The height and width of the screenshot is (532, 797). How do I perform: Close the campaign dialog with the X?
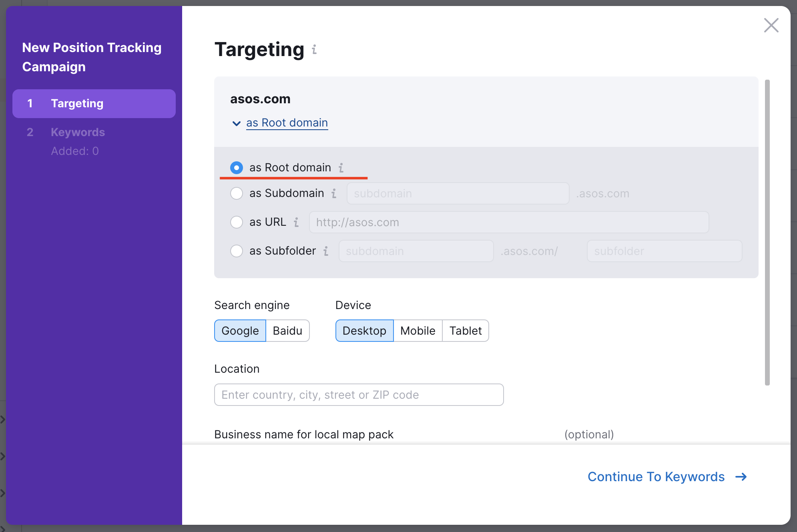pyautogui.click(x=771, y=25)
